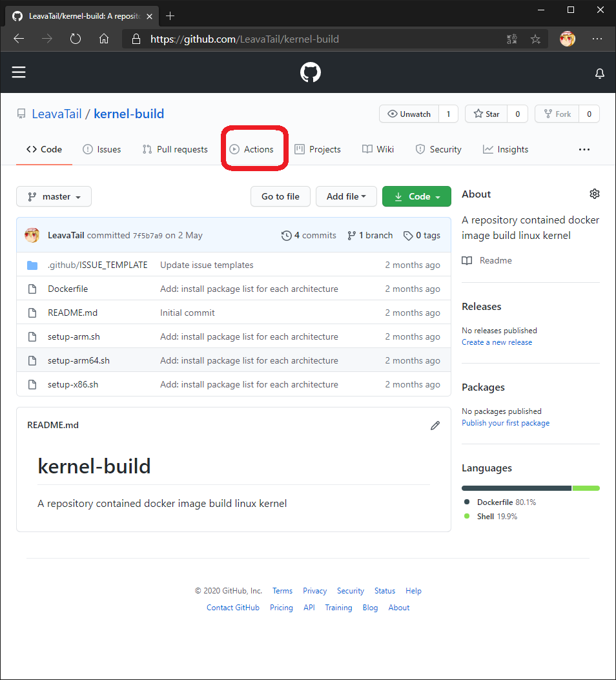The width and height of the screenshot is (616, 680).
Task: Open setup-arm.sh file
Action: coord(74,336)
